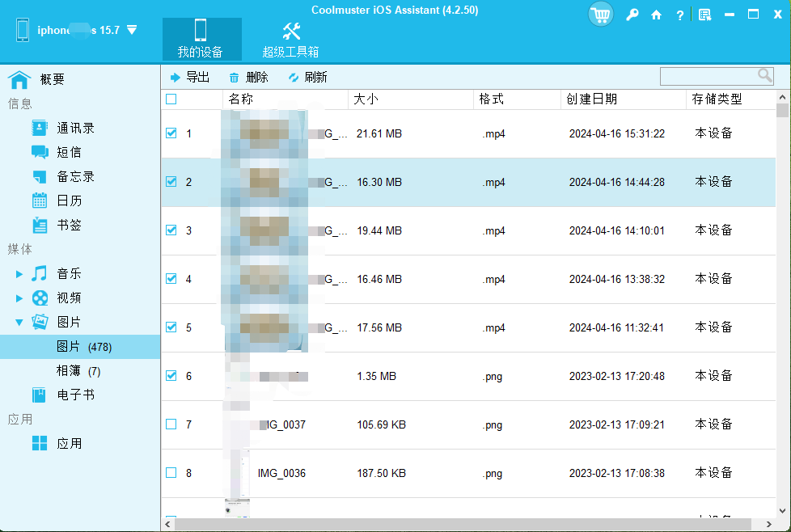
Task: Switch to the 我的设备 tab
Action: coord(201,40)
